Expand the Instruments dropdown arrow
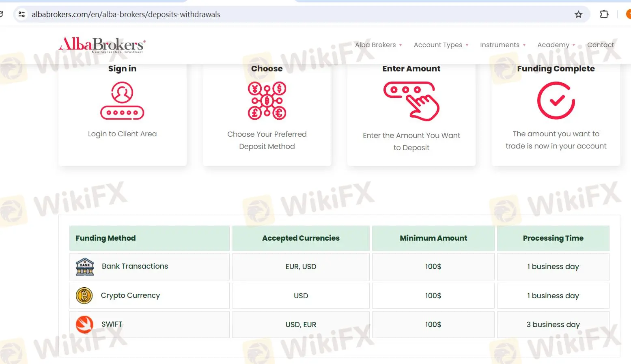631x364 pixels. pyautogui.click(x=524, y=45)
